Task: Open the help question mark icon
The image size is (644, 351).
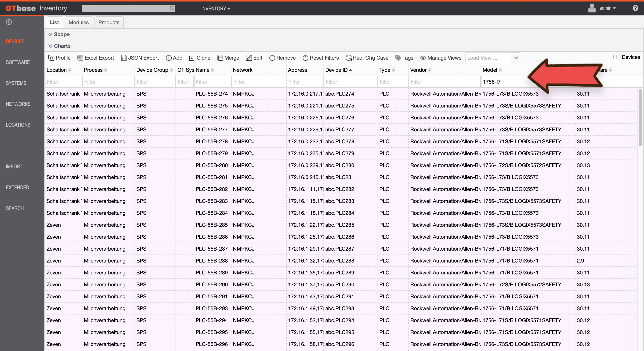Action: (635, 8)
